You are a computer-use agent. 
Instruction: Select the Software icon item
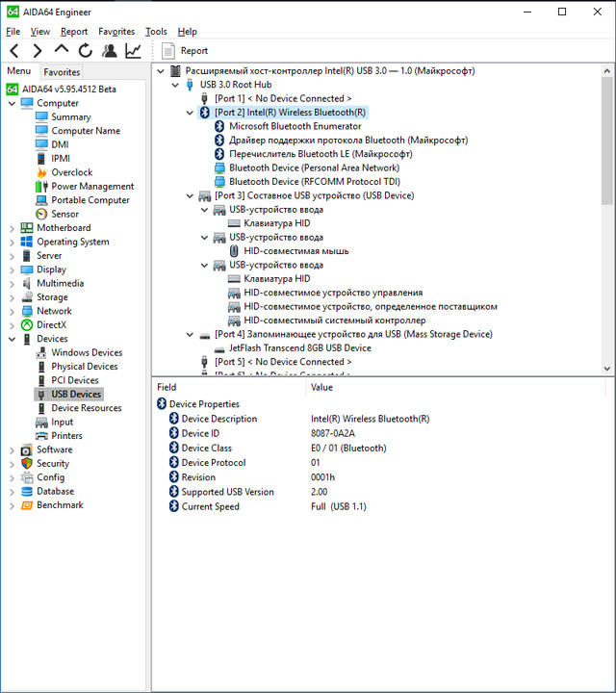(x=27, y=449)
